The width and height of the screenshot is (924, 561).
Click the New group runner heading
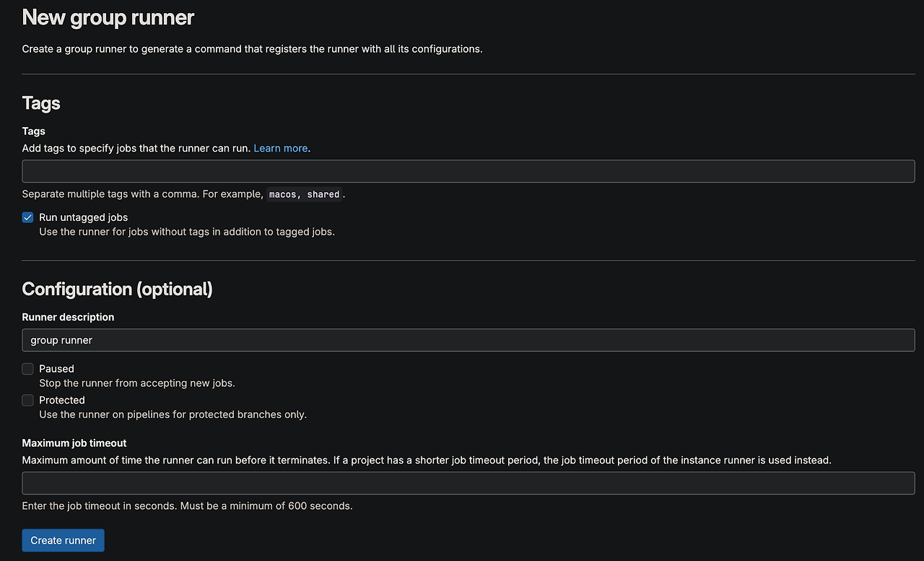pos(107,17)
